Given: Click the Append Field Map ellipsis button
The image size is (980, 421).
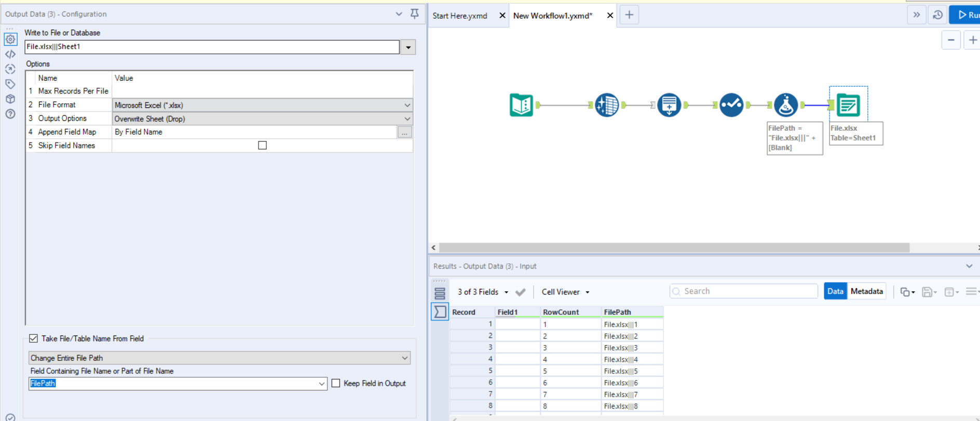Looking at the screenshot, I should (x=404, y=133).
